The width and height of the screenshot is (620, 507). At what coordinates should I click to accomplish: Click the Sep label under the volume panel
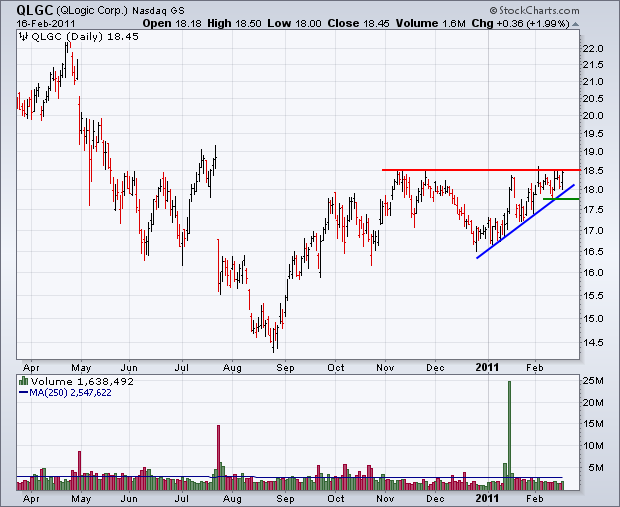(x=285, y=499)
